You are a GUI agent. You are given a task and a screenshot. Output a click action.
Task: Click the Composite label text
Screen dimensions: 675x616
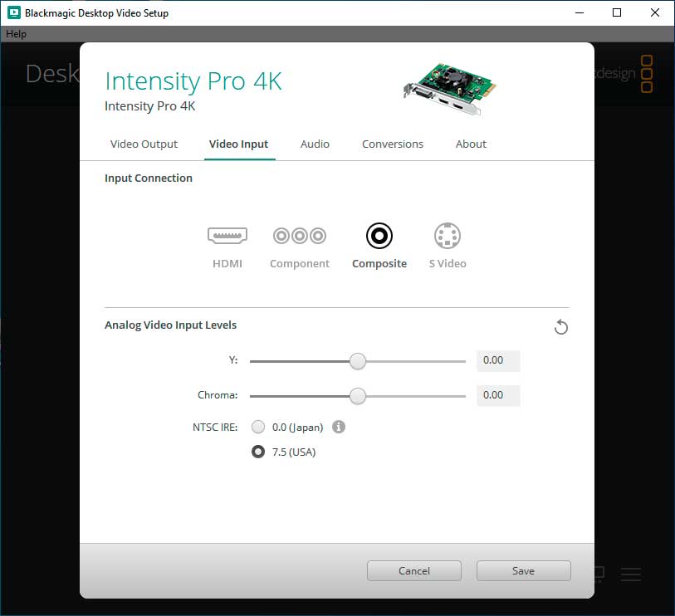pyautogui.click(x=379, y=263)
